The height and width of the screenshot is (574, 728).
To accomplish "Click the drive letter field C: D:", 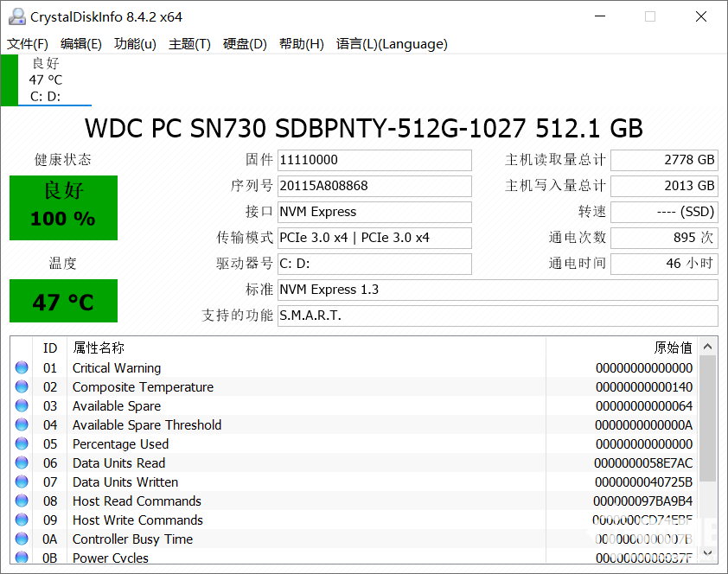I will [x=374, y=264].
